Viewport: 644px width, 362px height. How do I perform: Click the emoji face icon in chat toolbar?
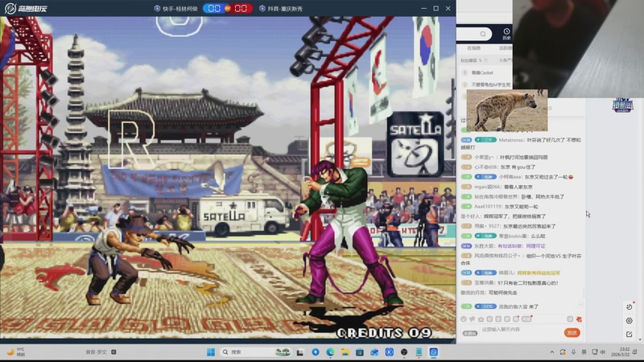[x=464, y=319]
